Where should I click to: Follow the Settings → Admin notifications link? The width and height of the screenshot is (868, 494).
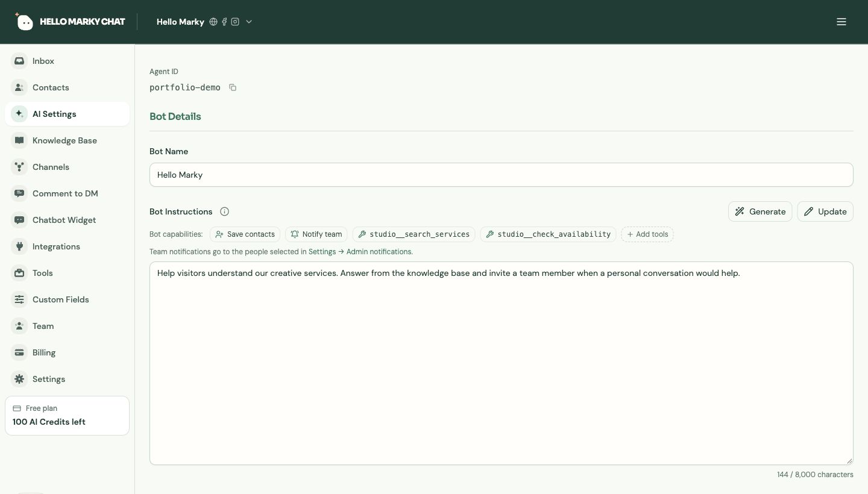click(360, 252)
